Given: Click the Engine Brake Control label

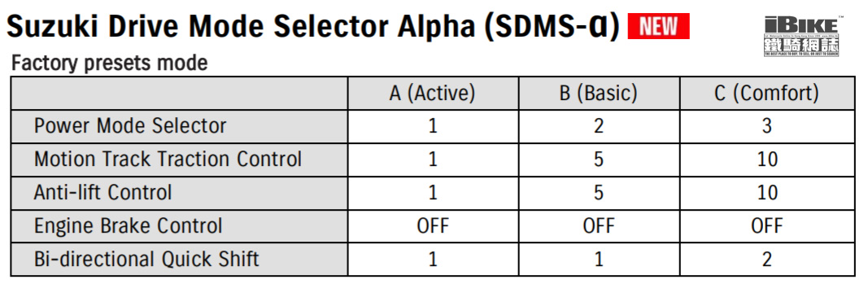Looking at the screenshot, I should 128,225.
